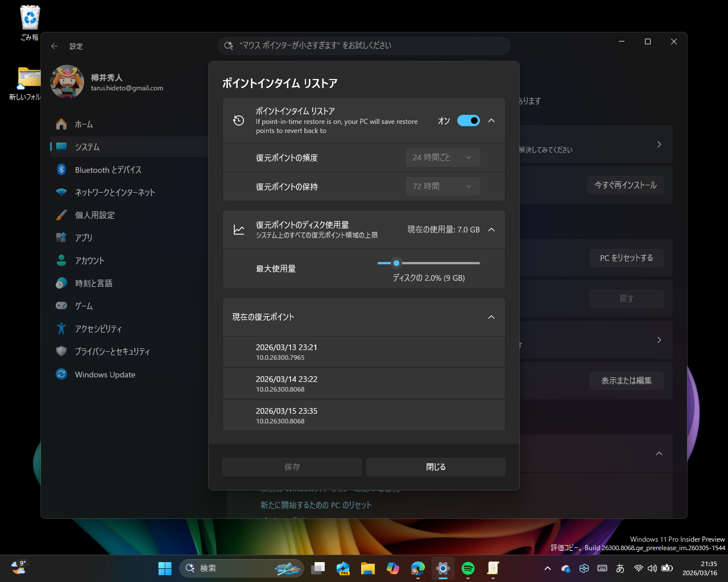This screenshot has width=728, height=582.
Task: Open the 復元ポイントの頻度 dropdown (24 時間ごと)
Action: click(443, 157)
